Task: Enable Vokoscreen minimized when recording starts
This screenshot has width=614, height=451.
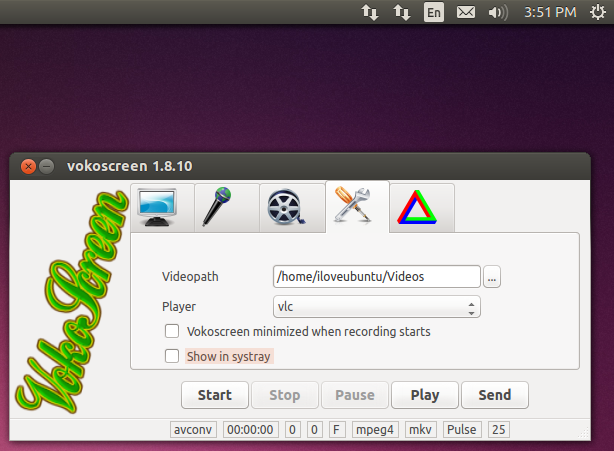Action: pyautogui.click(x=172, y=331)
